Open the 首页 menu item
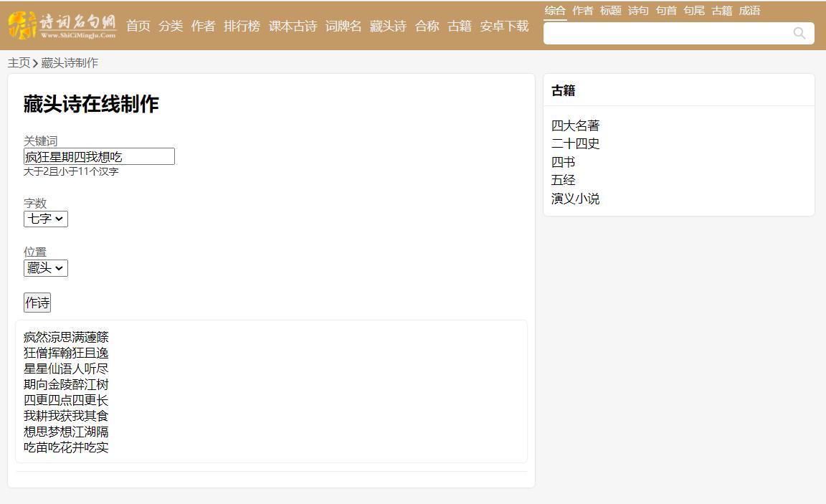826x504 pixels. pos(138,25)
